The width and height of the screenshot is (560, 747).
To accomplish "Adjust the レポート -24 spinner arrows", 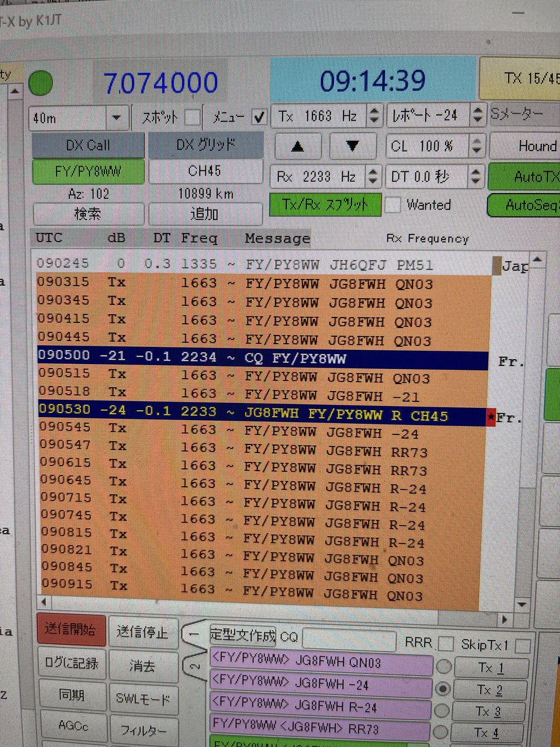I will (x=478, y=115).
